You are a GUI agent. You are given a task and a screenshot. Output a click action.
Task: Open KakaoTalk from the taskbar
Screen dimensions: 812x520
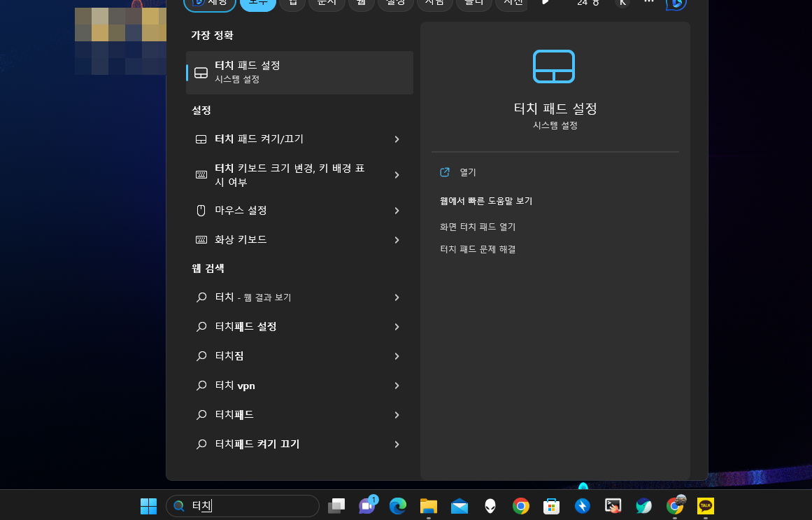pyautogui.click(x=705, y=506)
